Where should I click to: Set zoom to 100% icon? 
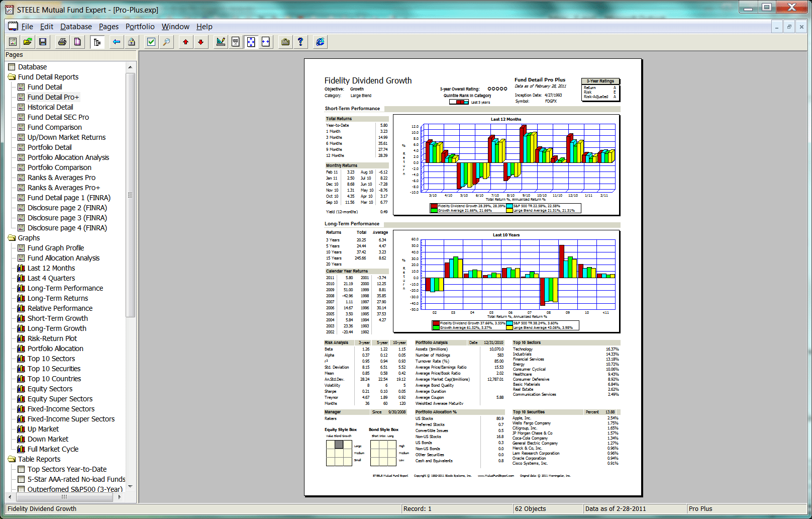click(236, 42)
